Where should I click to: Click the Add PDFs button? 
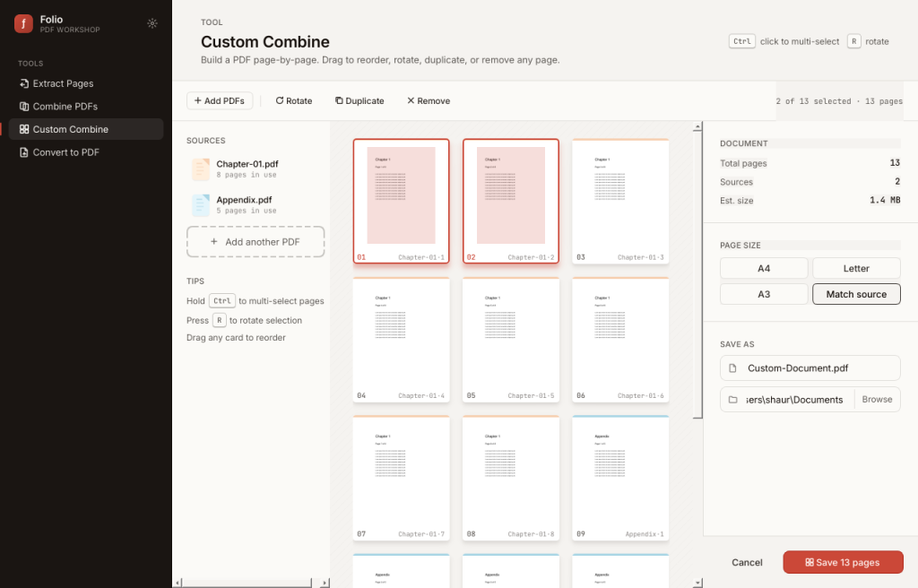[220, 100]
